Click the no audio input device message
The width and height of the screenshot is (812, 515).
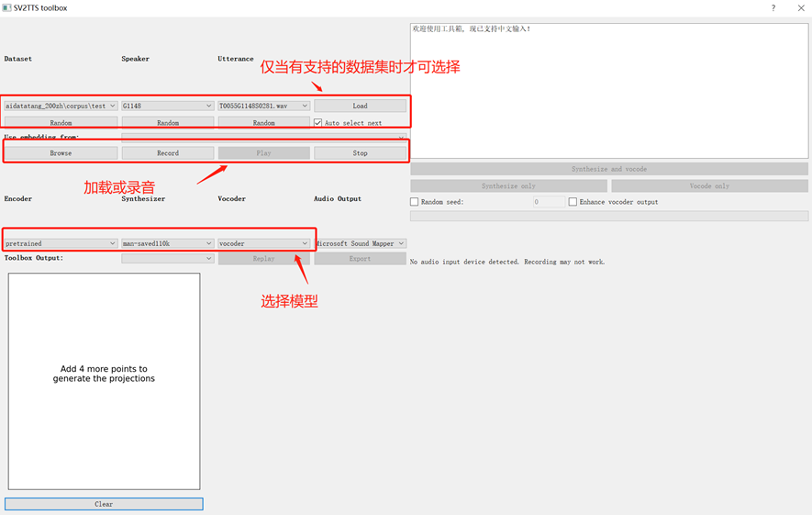[507, 263]
